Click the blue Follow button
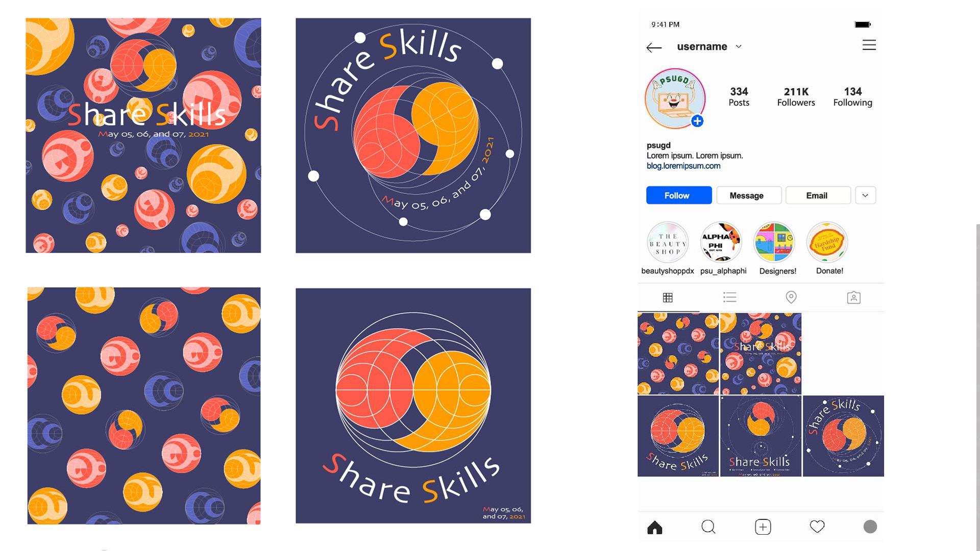Image resolution: width=980 pixels, height=551 pixels. click(x=679, y=195)
